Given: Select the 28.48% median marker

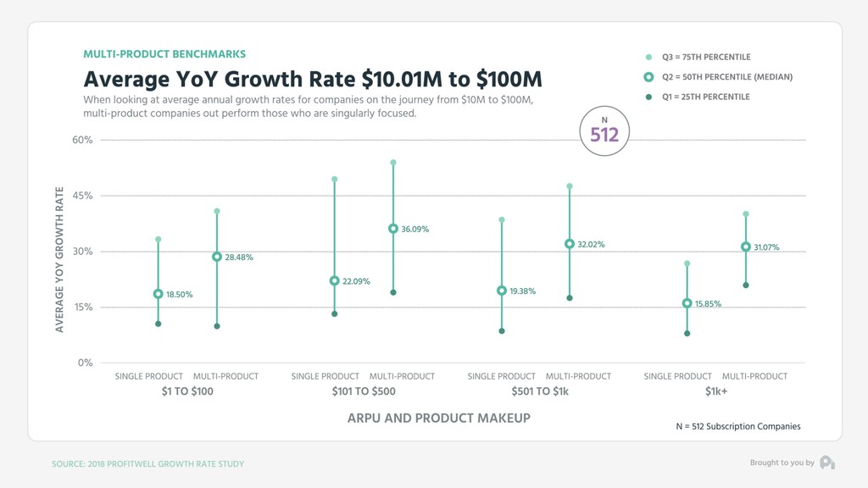Looking at the screenshot, I should [217, 257].
